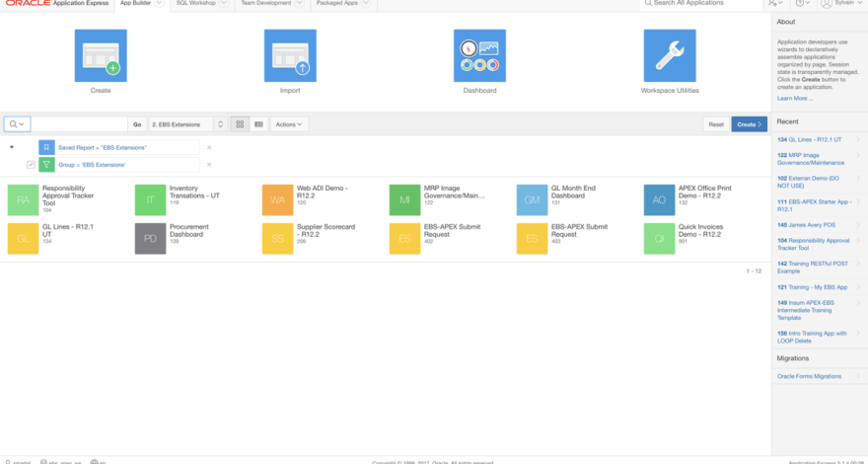This screenshot has width=868, height=464.
Task: Open GL Month End Dashboard GM icon
Action: click(532, 200)
